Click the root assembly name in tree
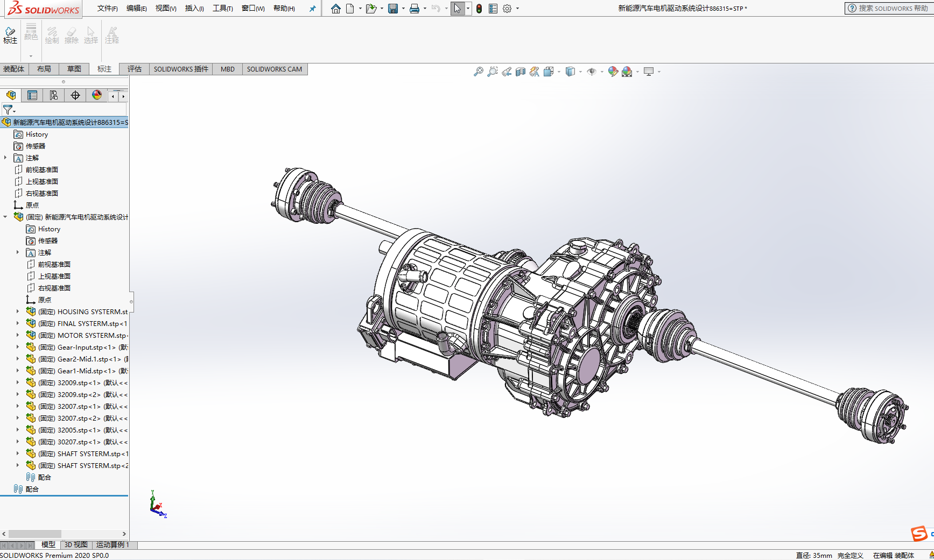The width and height of the screenshot is (934, 560). pyautogui.click(x=71, y=122)
